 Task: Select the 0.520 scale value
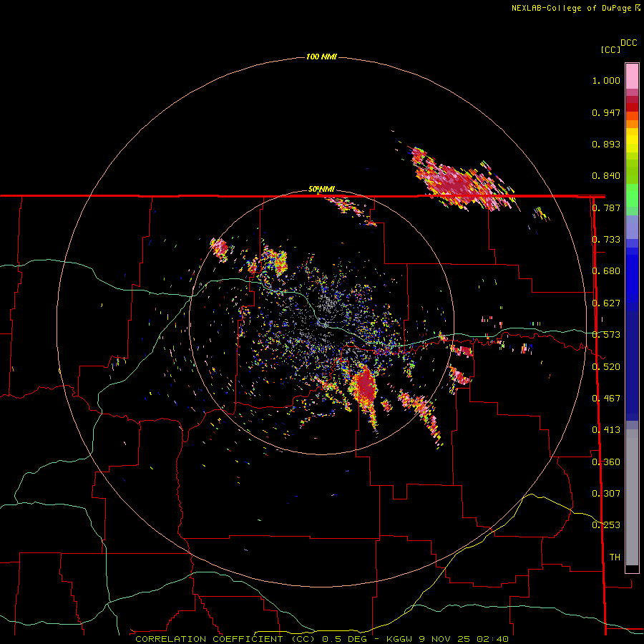(606, 367)
